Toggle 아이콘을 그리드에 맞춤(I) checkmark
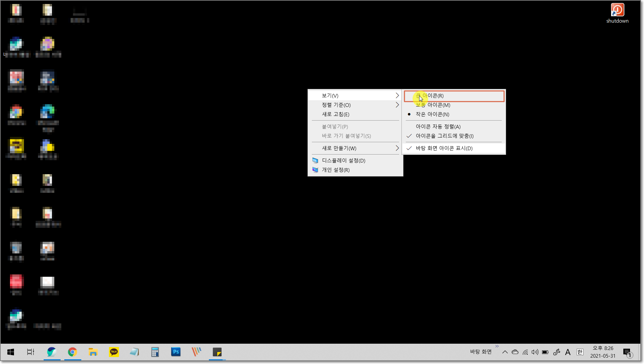 coord(444,136)
